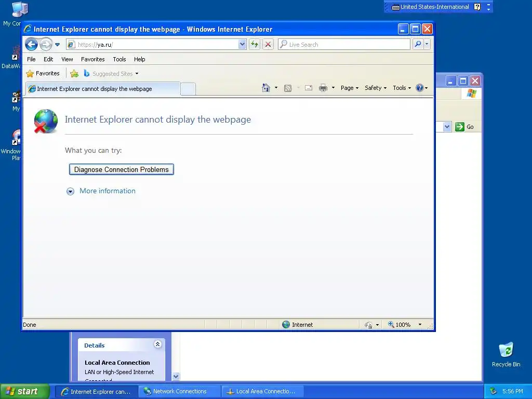Click the Read Mail envelope icon
This screenshot has width=532, height=399.
point(309,88)
